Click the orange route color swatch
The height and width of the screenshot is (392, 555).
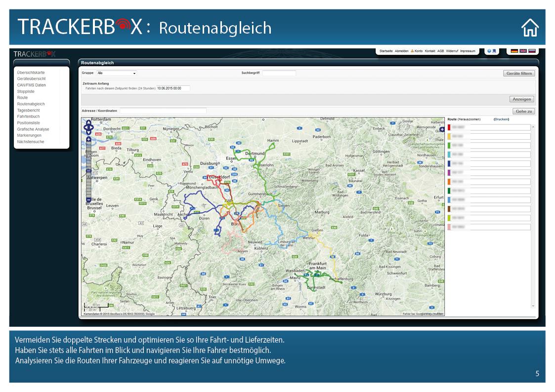449,182
